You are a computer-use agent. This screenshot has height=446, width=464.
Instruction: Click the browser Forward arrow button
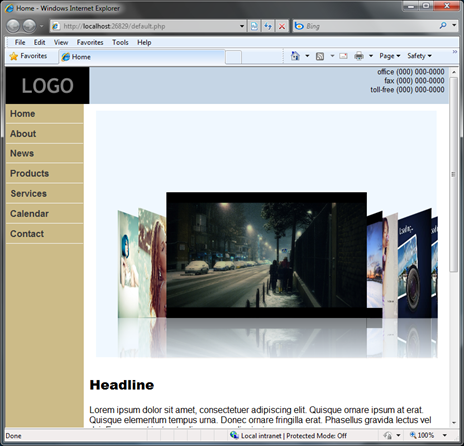pos(29,26)
